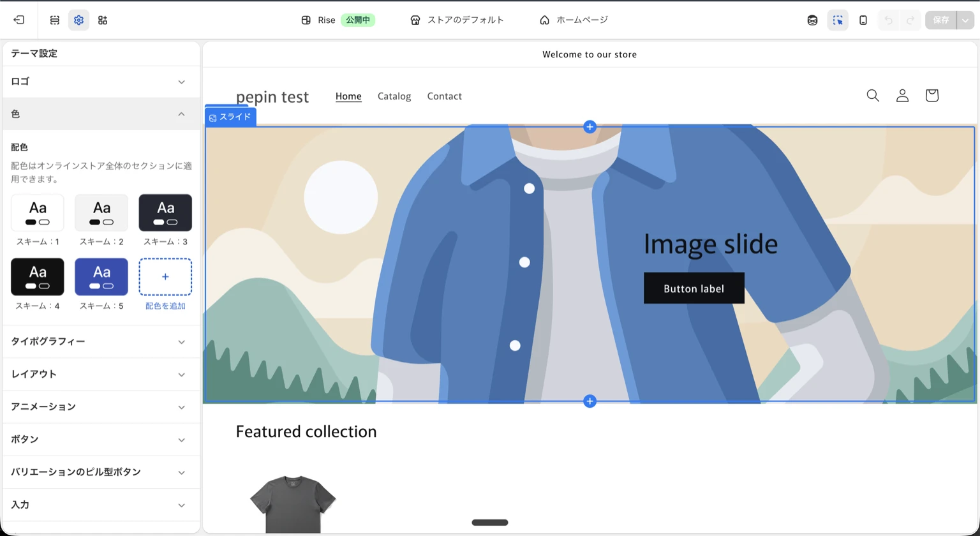
Task: Open the Catalog menu link
Action: (394, 96)
